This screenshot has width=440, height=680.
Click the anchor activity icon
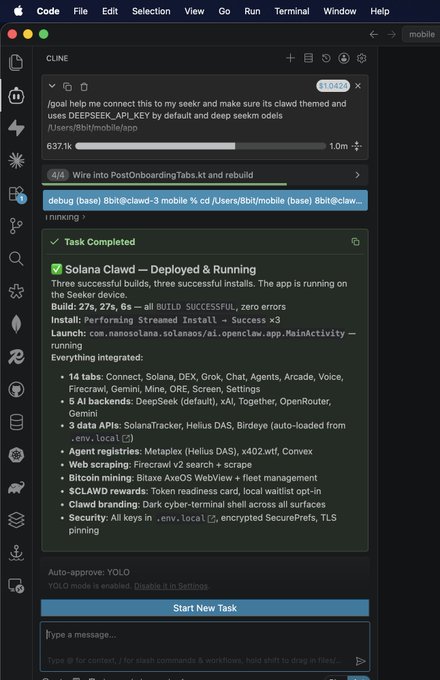pyautogui.click(x=16, y=553)
